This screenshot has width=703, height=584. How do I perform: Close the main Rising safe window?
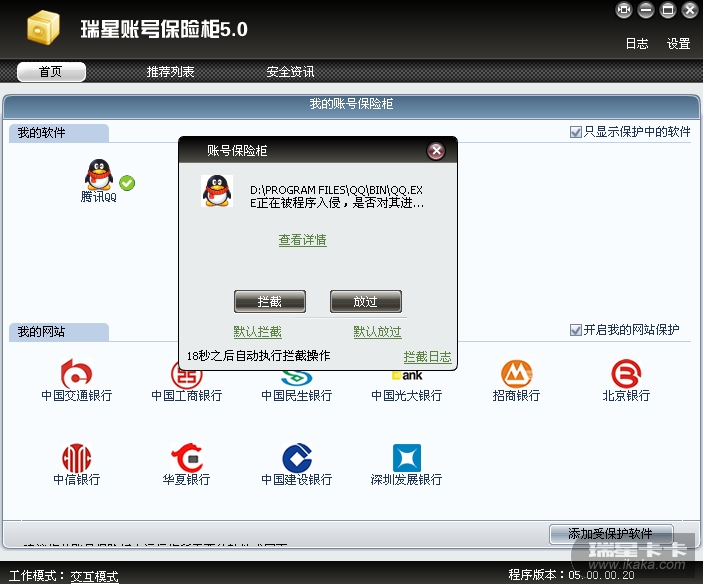pyautogui.click(x=690, y=10)
